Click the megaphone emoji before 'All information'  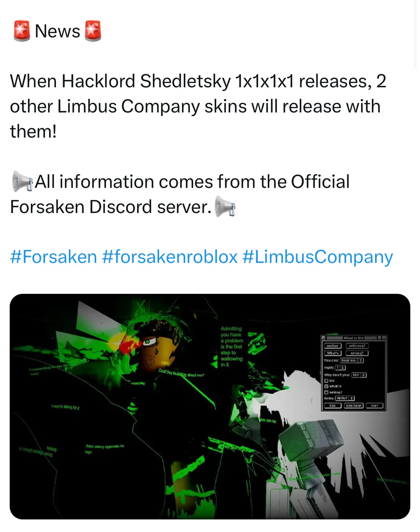click(22, 182)
